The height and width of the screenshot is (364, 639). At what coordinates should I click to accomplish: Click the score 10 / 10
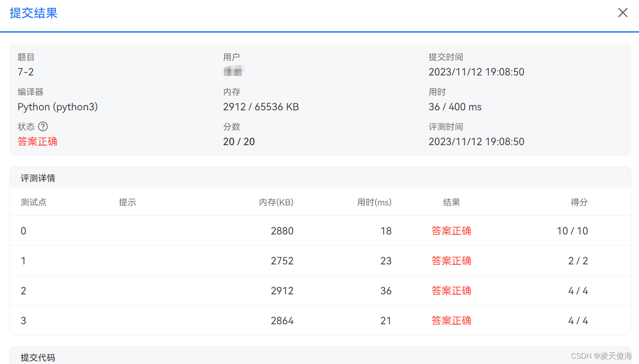tap(572, 231)
